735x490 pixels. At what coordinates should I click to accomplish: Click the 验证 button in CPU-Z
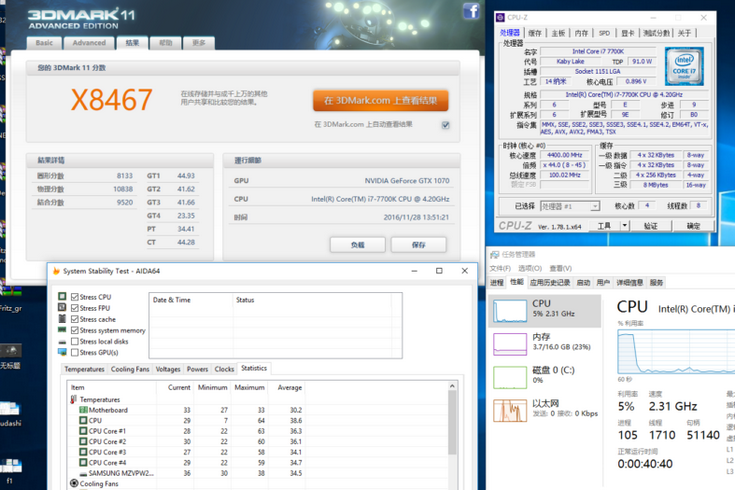(x=651, y=226)
